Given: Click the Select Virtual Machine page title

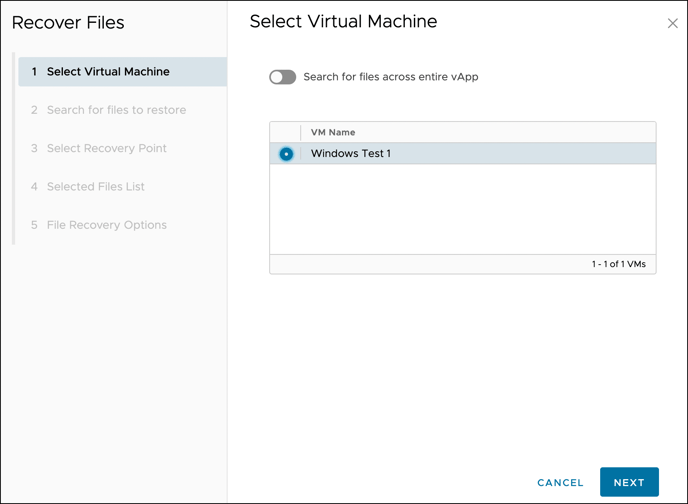Looking at the screenshot, I should (x=343, y=21).
